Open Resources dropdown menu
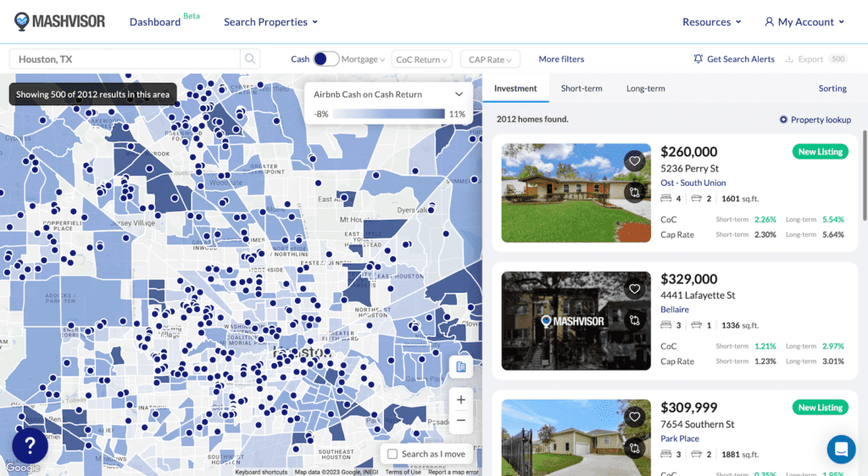Screen dimensions: 868x476 (x=711, y=21)
